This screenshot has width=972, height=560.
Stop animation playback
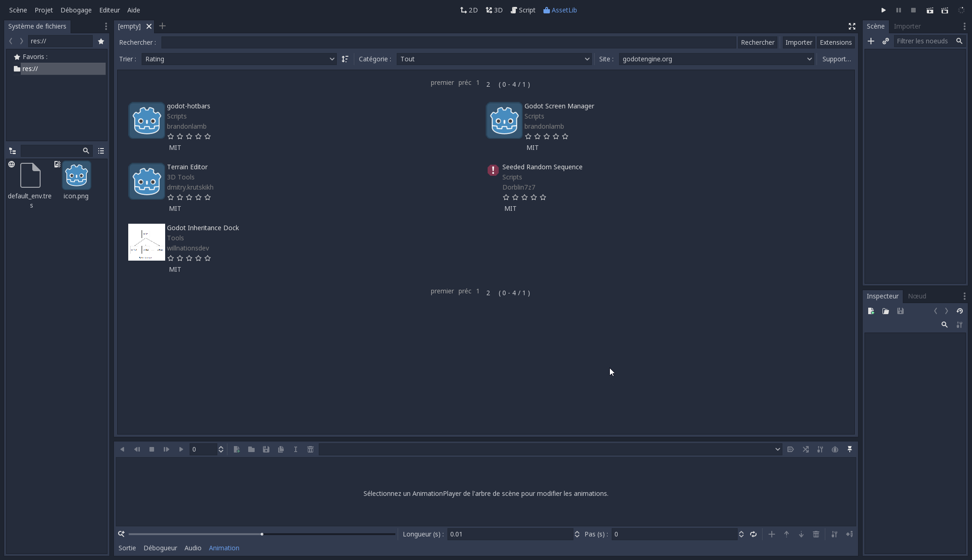click(x=152, y=449)
